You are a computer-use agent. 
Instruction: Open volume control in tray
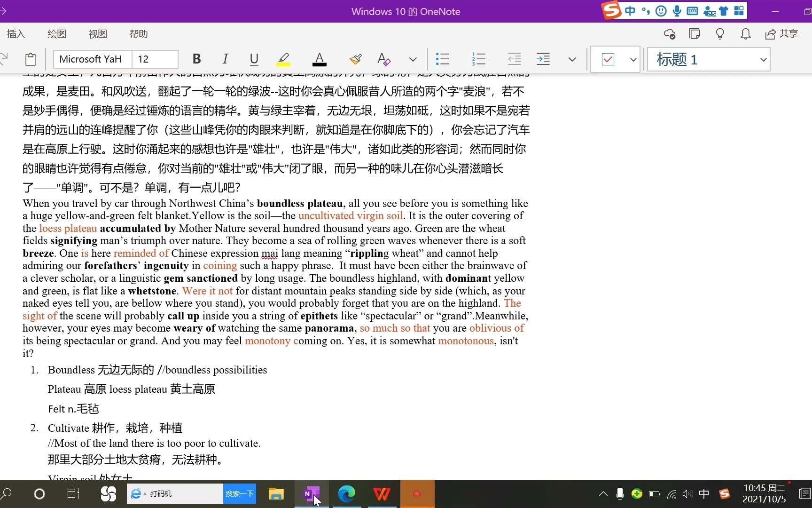click(687, 494)
